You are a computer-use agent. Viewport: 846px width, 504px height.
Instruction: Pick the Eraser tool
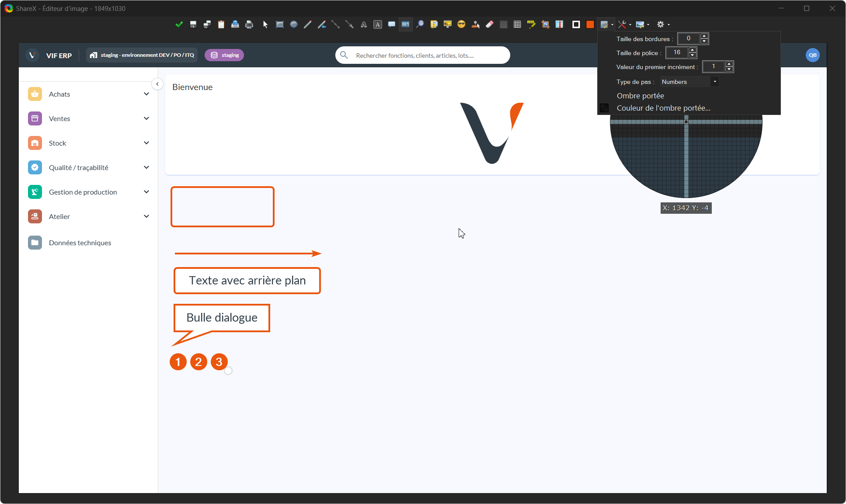pyautogui.click(x=490, y=24)
